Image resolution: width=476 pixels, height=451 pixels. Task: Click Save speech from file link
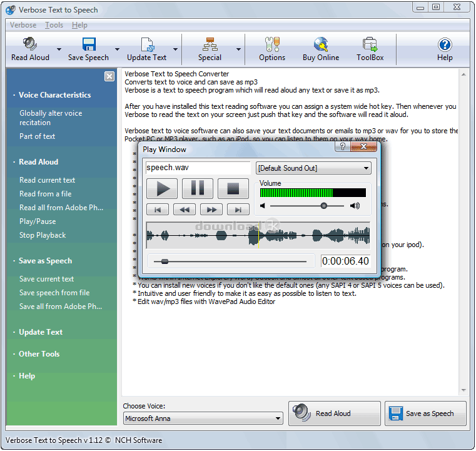pyautogui.click(x=54, y=293)
